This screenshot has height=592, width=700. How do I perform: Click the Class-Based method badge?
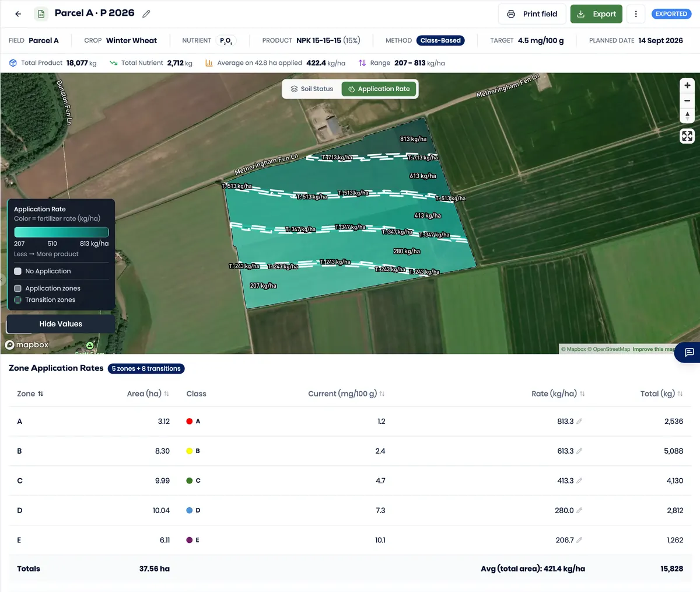440,40
